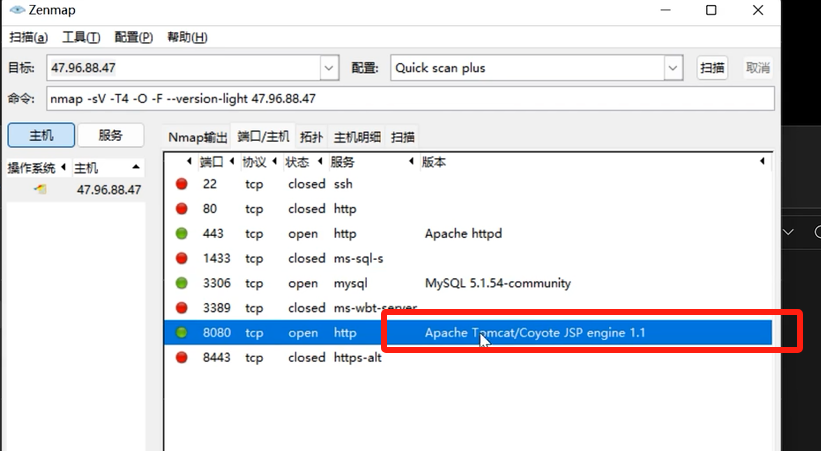Screen dimensions: 821x451
Task: Click the ms-sql-s service cell
Action: 359,258
